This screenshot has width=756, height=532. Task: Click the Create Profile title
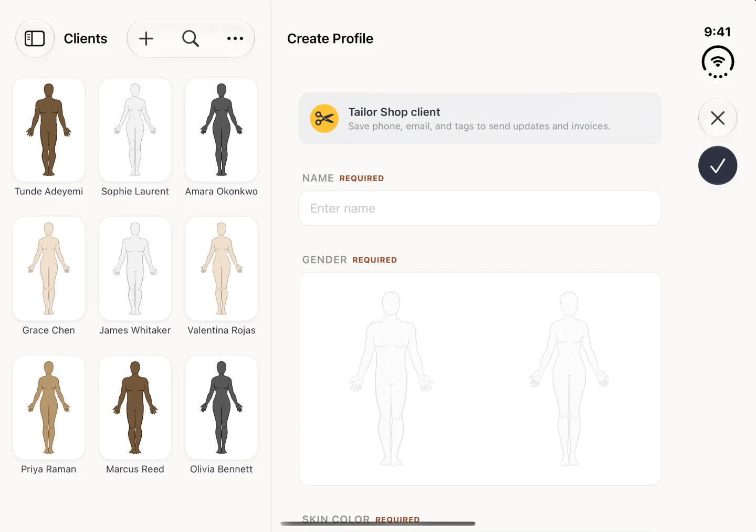coord(330,38)
